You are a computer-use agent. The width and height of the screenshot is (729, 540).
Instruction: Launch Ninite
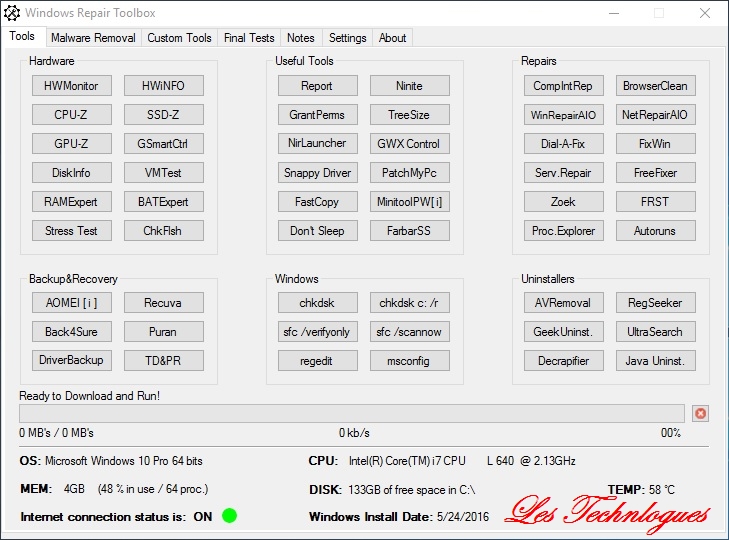click(x=410, y=86)
